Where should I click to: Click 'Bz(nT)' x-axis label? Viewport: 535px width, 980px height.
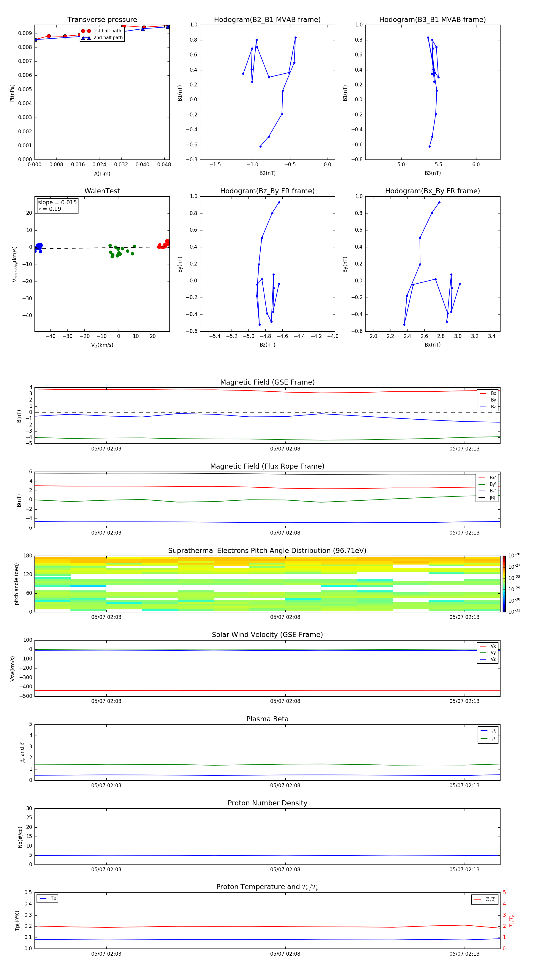point(267,345)
